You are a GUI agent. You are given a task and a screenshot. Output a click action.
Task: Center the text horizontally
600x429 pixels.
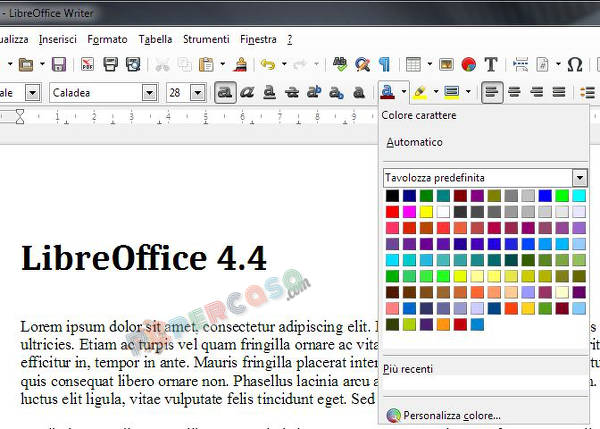click(514, 92)
